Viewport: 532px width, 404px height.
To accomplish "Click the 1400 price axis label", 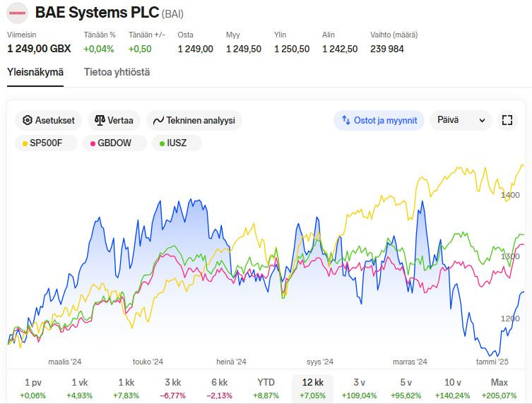I will click(x=510, y=195).
